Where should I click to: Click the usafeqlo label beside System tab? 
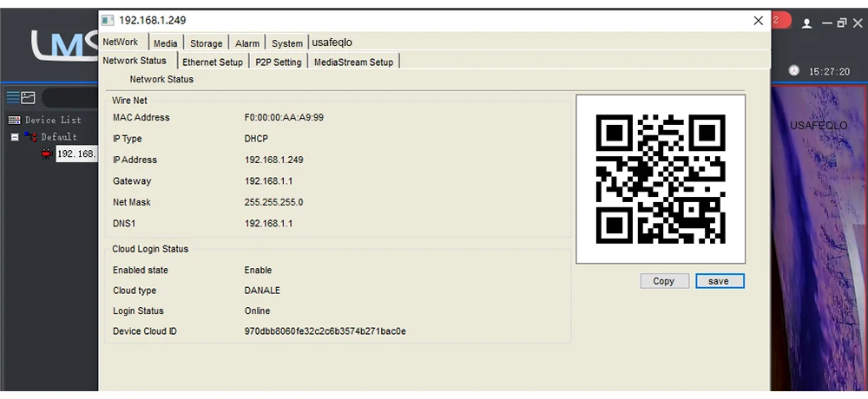(332, 43)
